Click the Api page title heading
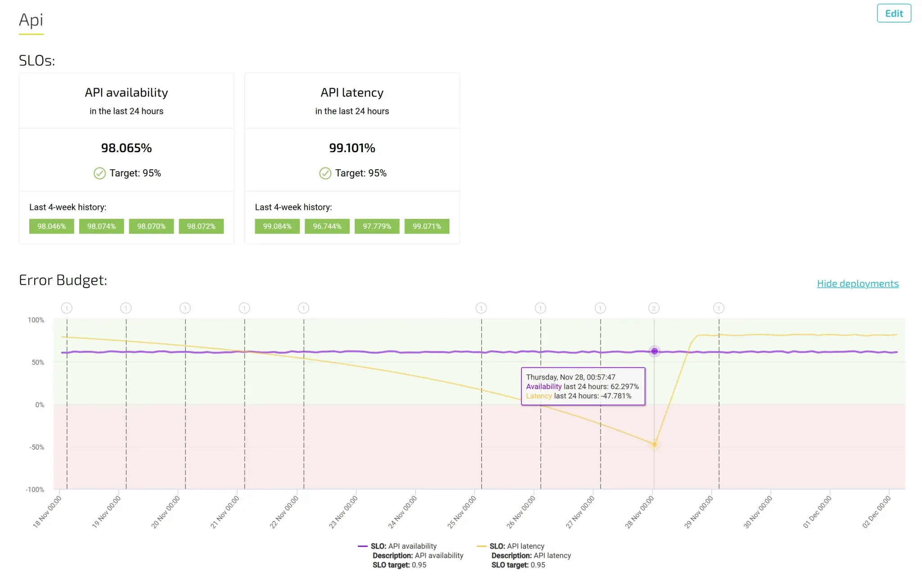 [31, 20]
